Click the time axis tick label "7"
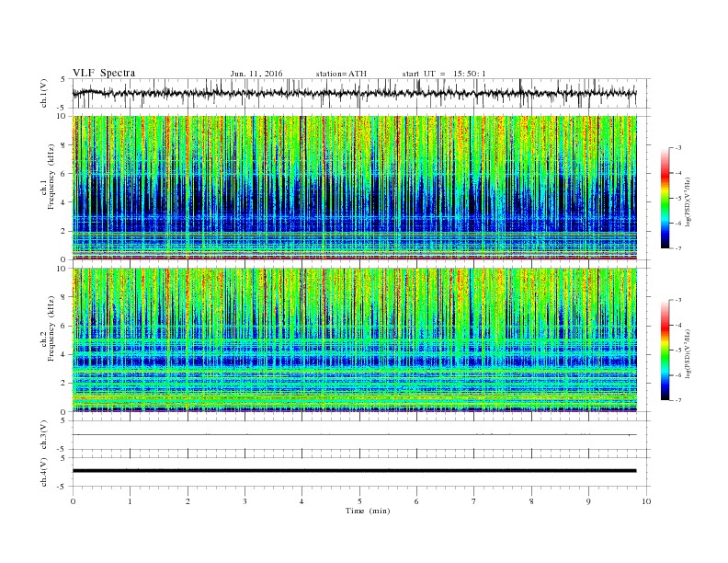Viewport: 728px width, 563px height. click(473, 501)
